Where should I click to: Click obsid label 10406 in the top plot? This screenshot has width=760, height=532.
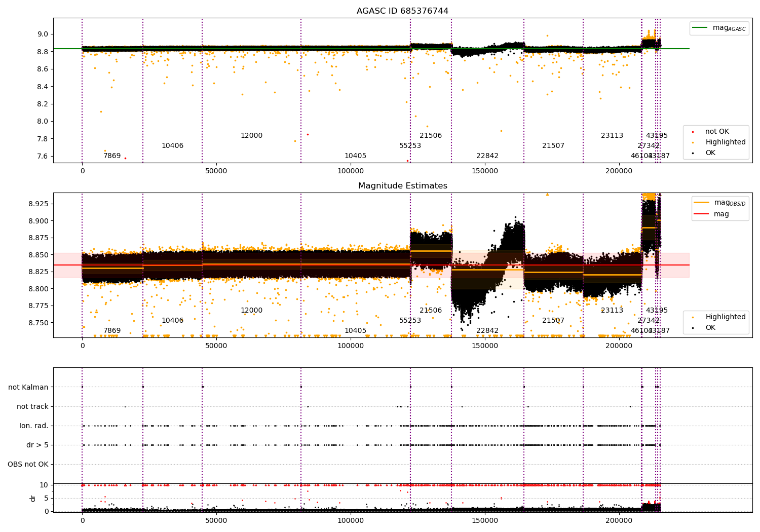tap(172, 146)
